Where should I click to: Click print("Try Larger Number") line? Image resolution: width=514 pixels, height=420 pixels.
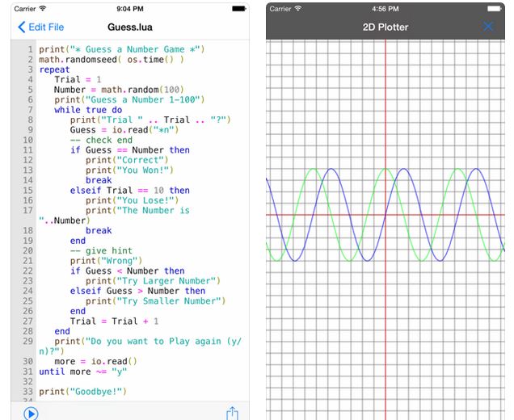point(153,281)
